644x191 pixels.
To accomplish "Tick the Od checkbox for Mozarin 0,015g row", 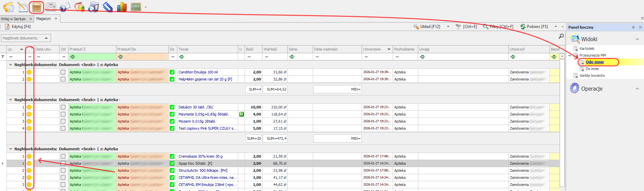I will (63, 121).
